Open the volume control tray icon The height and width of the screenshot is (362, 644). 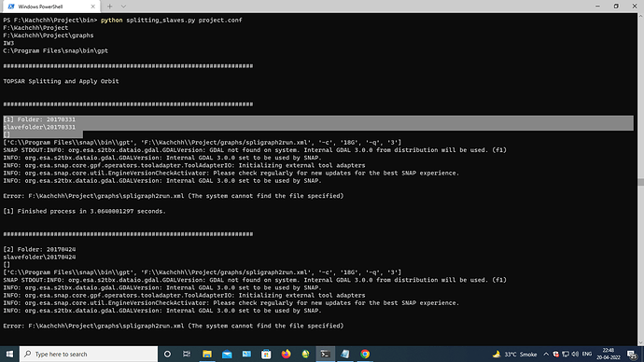click(575, 354)
